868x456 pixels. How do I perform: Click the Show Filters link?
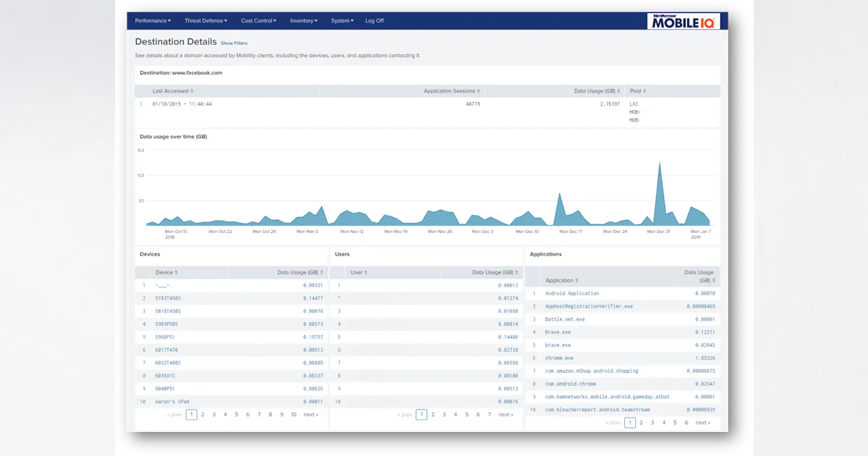tap(234, 43)
